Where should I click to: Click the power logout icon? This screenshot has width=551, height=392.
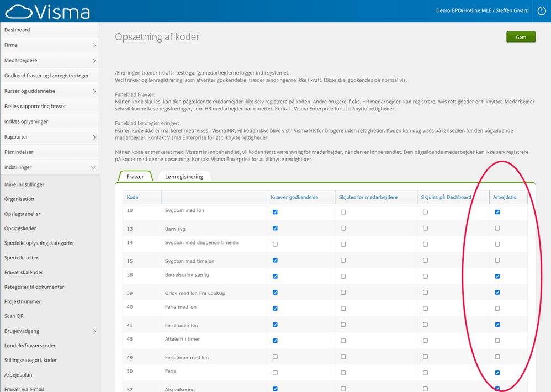[x=542, y=11]
